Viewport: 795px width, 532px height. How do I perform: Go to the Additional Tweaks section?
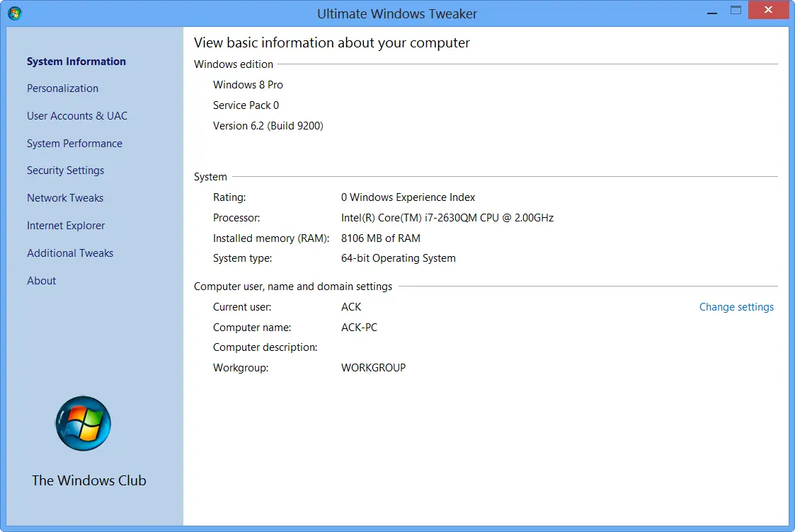point(70,253)
